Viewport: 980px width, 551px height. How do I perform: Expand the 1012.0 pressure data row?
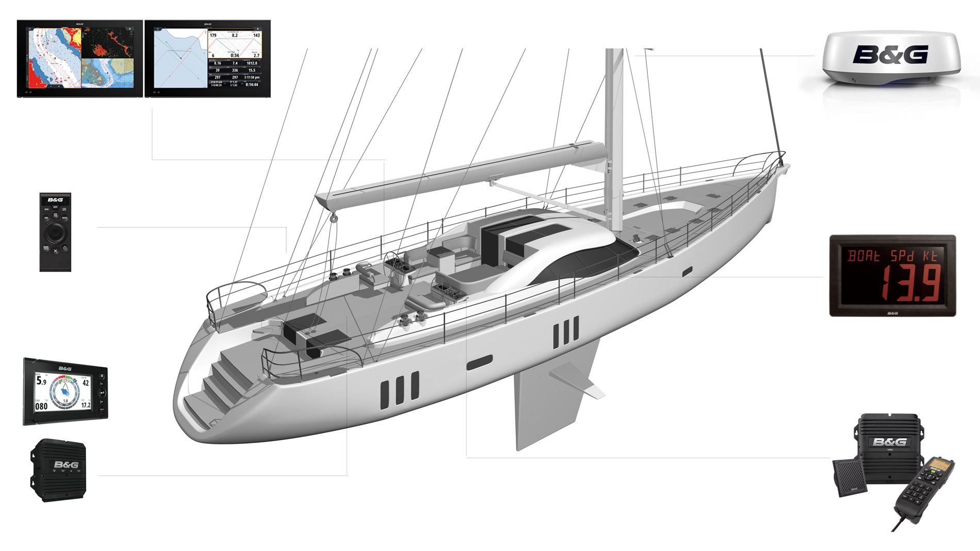pos(253,63)
